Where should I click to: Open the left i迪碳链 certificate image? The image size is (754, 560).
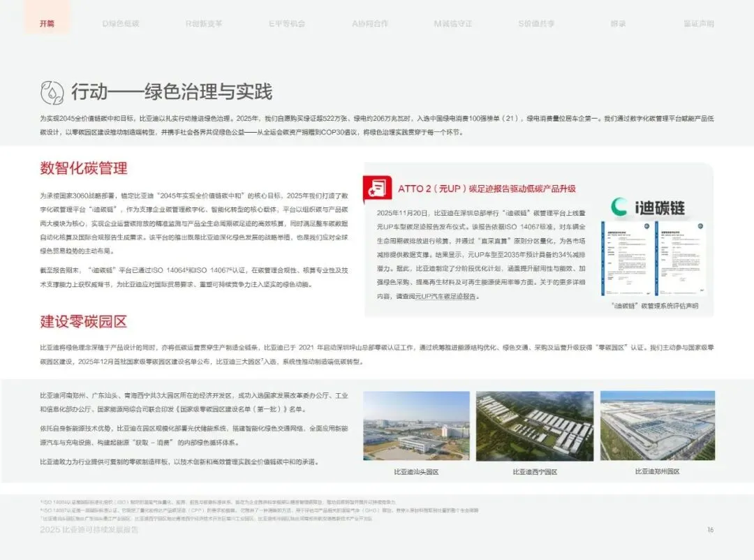click(x=626, y=258)
